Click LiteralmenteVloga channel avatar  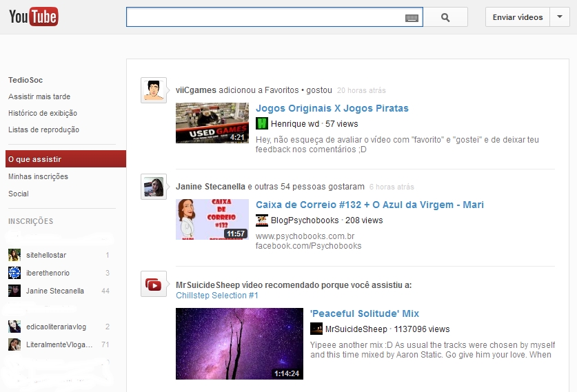coord(14,344)
